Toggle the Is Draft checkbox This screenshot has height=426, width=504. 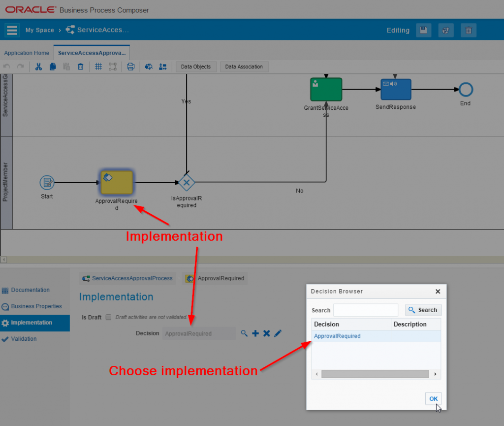pyautogui.click(x=109, y=317)
